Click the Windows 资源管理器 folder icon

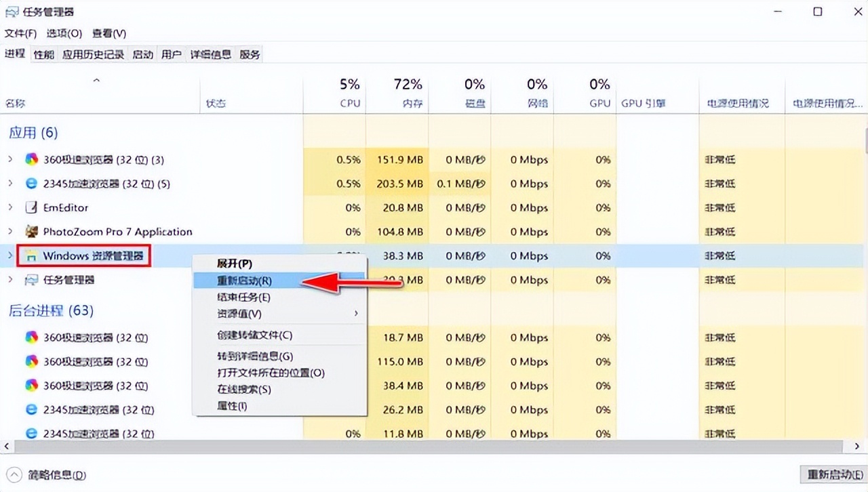click(x=33, y=256)
